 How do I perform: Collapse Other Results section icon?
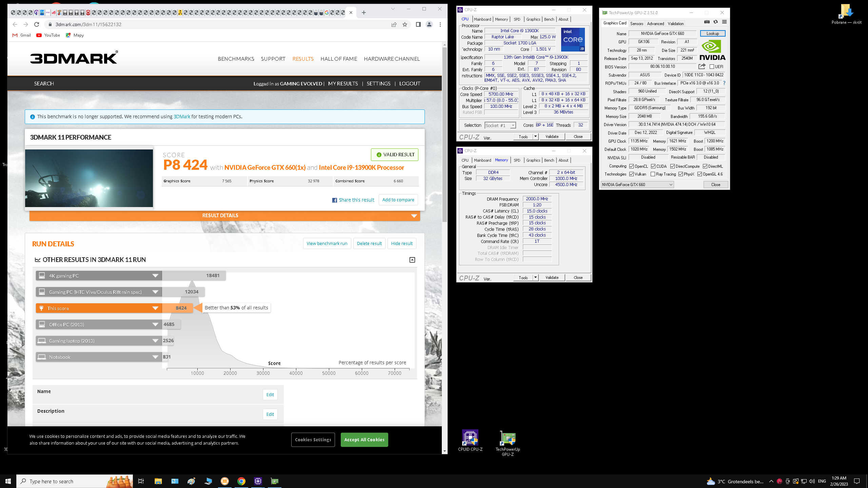[412, 260]
